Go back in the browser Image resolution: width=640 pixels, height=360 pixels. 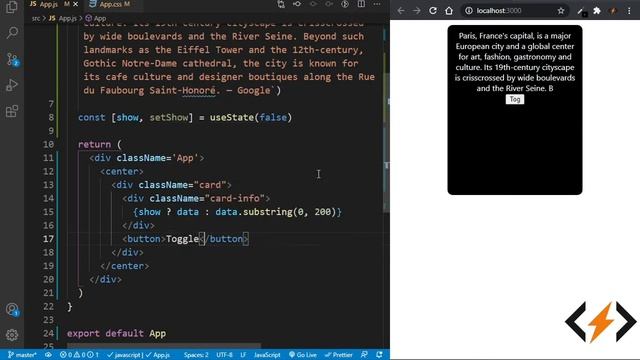point(401,11)
